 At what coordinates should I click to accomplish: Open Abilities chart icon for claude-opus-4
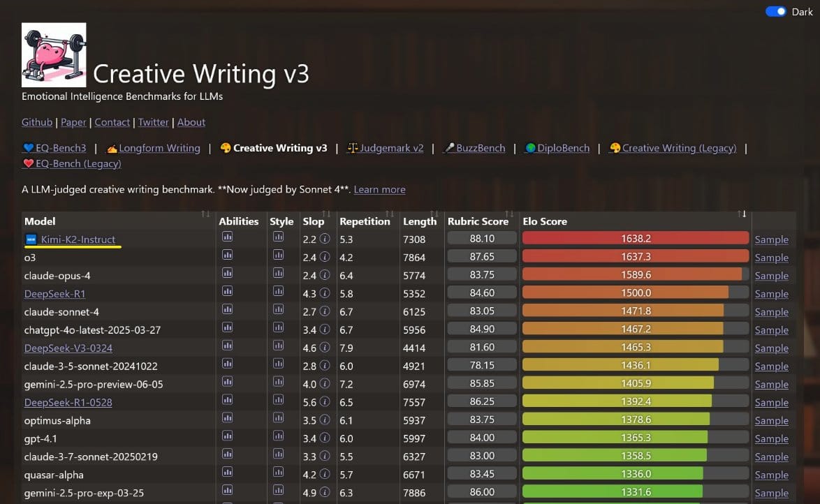pyautogui.click(x=227, y=273)
